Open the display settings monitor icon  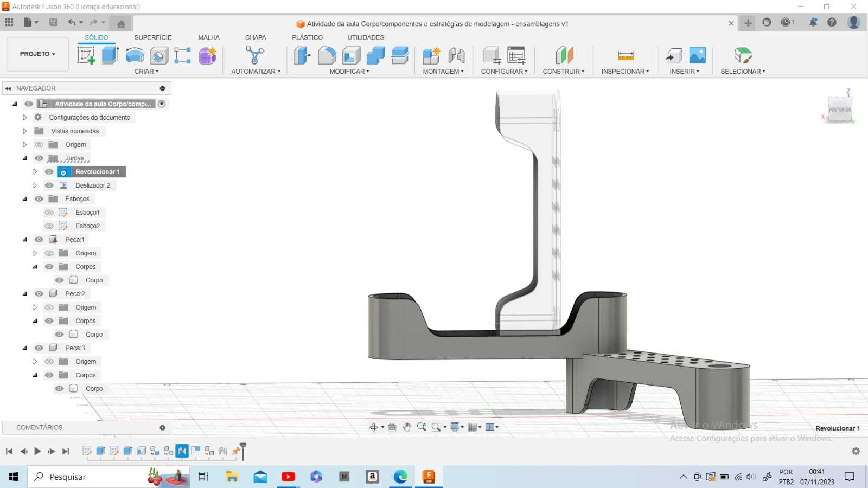(456, 427)
